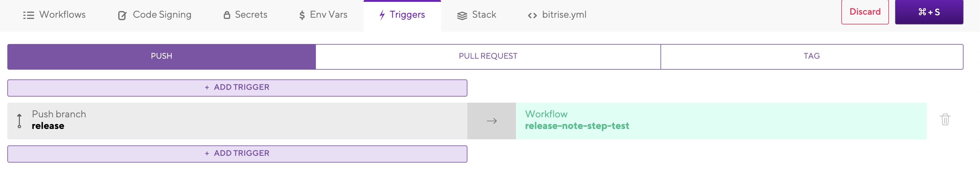Click the Workflows list icon
980x176 pixels.
tap(28, 15)
